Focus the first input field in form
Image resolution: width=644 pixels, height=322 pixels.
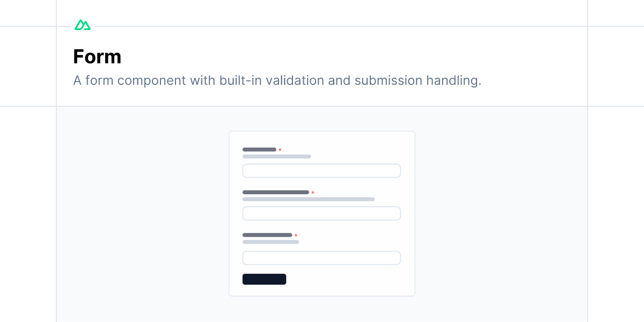(321, 171)
